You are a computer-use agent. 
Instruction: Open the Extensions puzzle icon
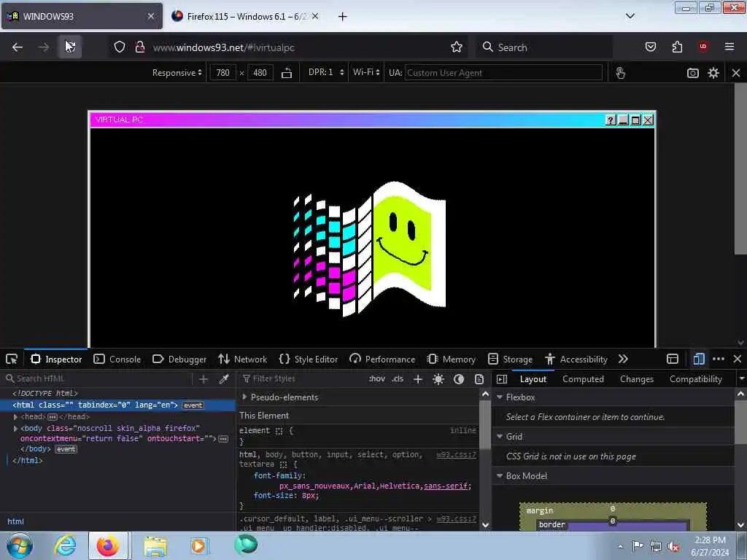(x=677, y=47)
